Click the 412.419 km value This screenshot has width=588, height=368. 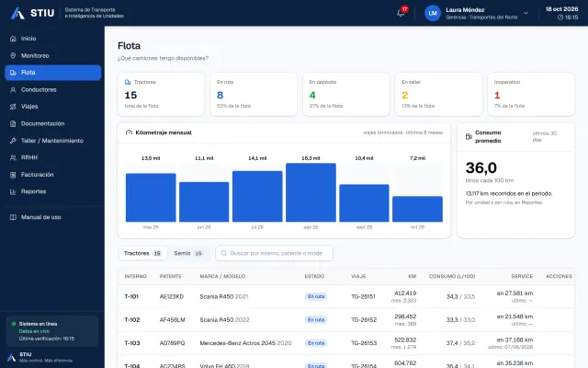pyautogui.click(x=405, y=293)
